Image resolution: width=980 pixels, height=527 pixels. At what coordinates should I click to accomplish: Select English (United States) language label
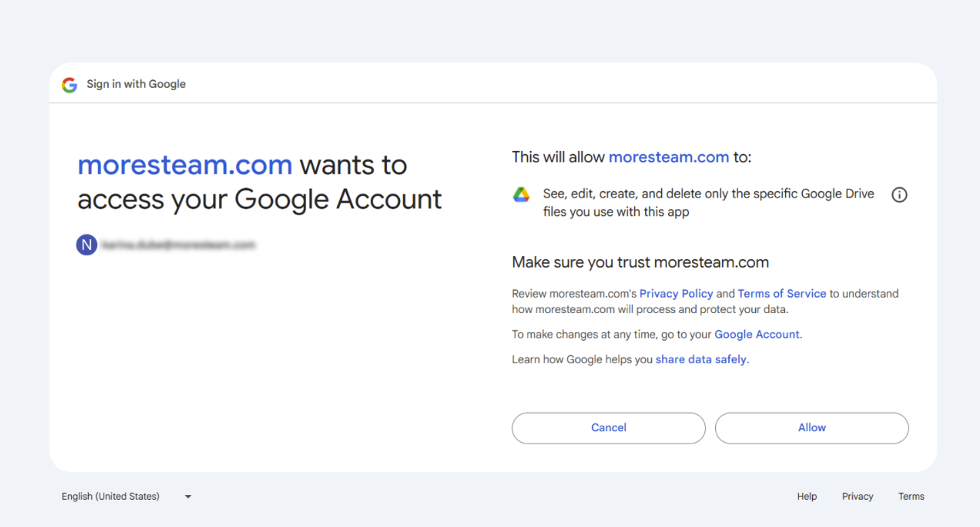[110, 496]
